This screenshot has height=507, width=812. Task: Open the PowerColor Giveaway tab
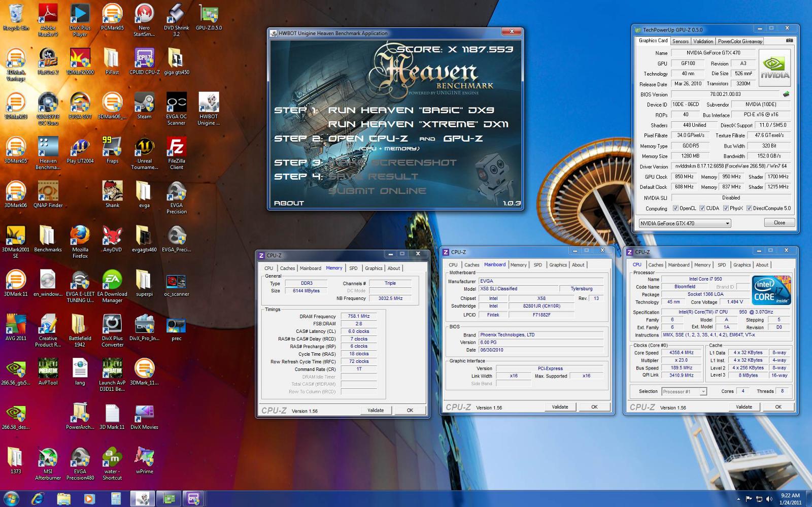[740, 41]
